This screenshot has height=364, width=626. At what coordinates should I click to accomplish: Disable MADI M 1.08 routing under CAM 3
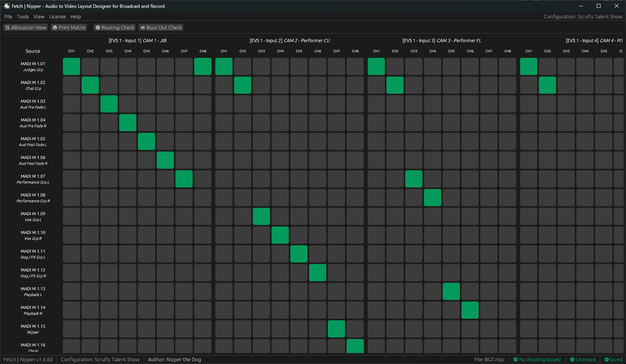(433, 198)
